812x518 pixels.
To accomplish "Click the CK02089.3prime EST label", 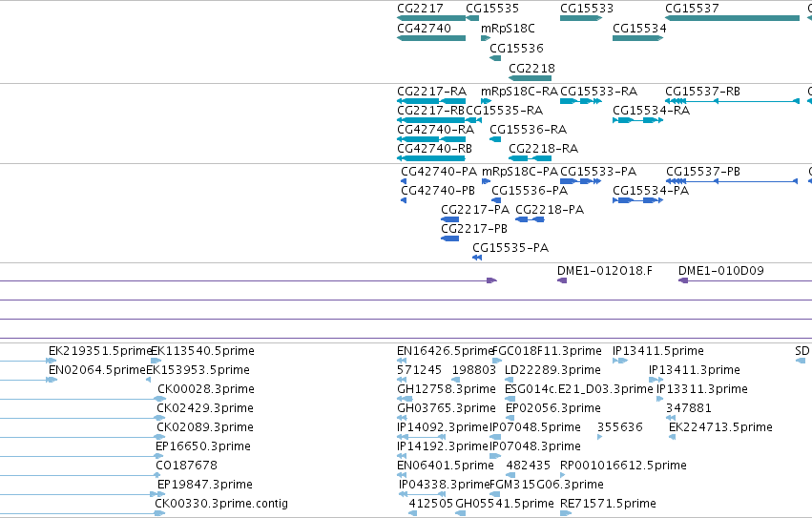I will coord(204,427).
